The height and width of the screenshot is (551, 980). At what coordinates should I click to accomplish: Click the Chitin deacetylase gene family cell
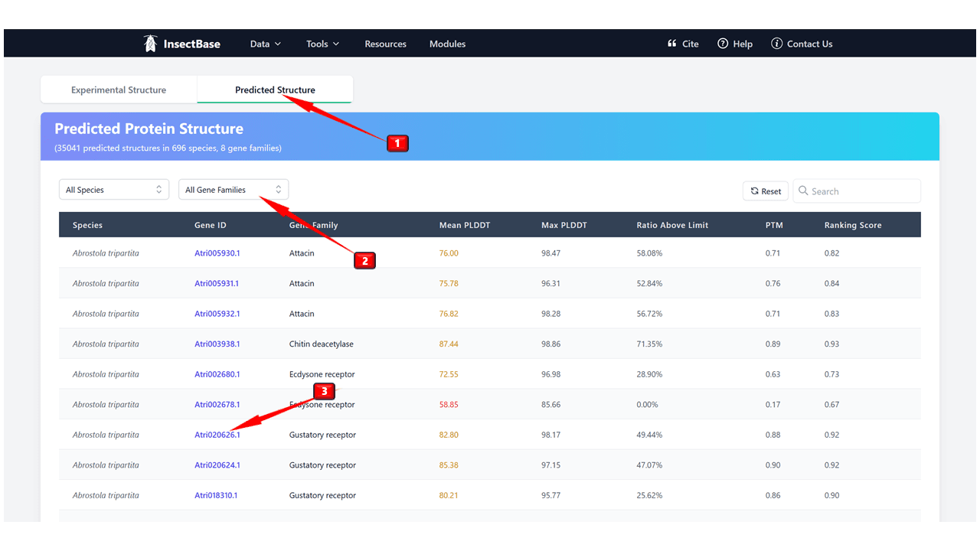pos(322,344)
